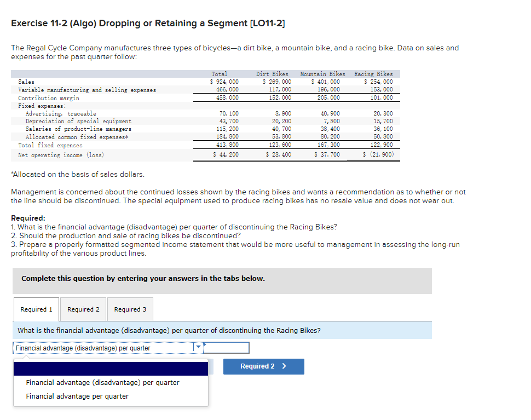The image size is (531, 420).
Task: Switch to the Required 3 tab
Action: click(x=130, y=309)
